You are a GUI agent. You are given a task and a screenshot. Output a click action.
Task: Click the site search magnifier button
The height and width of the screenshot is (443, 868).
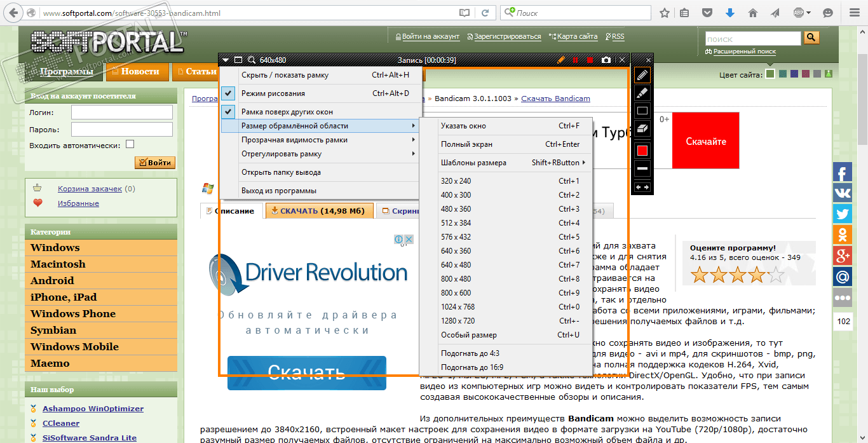[811, 38]
